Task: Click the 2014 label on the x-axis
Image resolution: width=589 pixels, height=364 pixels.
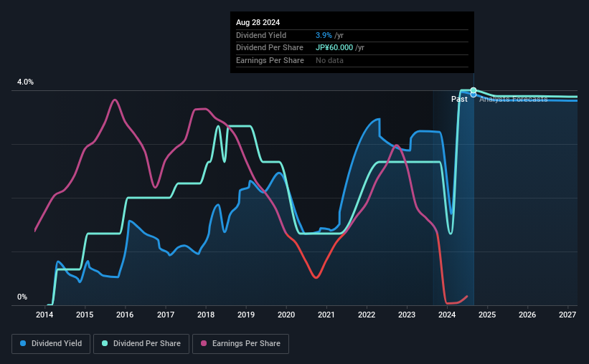Action: pos(44,315)
